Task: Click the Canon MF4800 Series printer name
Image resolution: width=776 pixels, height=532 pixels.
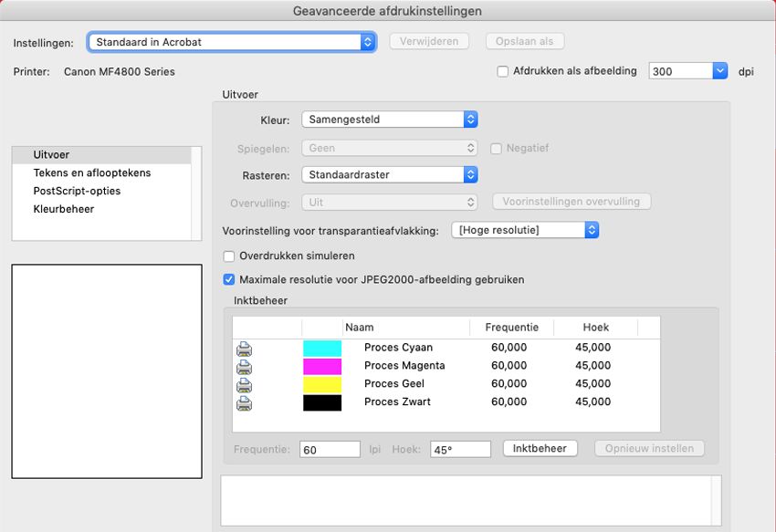Action: click(120, 72)
